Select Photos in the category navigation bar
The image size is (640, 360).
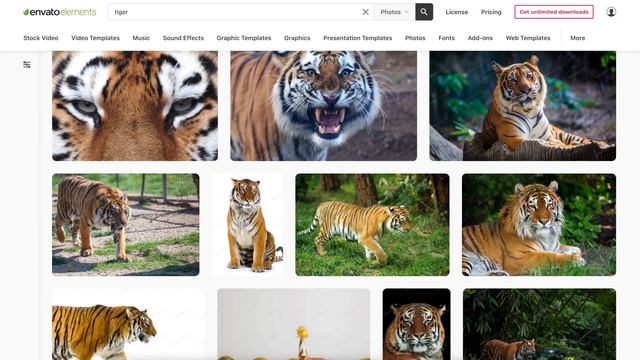415,38
